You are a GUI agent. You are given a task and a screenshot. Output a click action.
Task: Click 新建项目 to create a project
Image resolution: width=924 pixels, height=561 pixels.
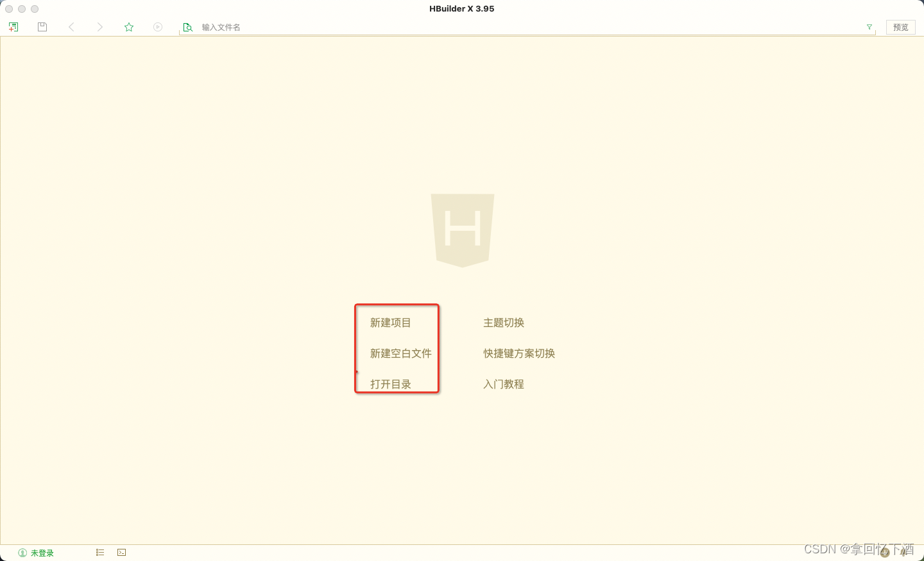[x=390, y=322]
